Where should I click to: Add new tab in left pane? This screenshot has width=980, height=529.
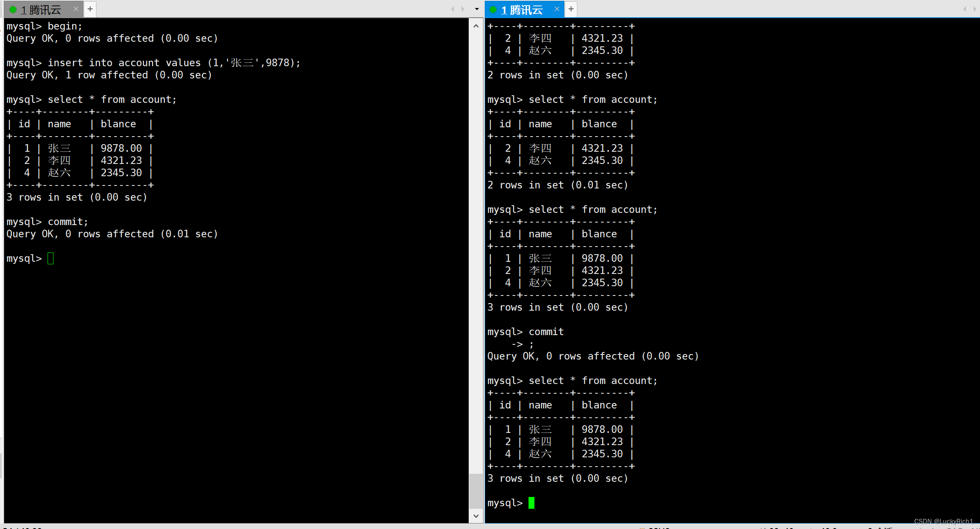(90, 9)
